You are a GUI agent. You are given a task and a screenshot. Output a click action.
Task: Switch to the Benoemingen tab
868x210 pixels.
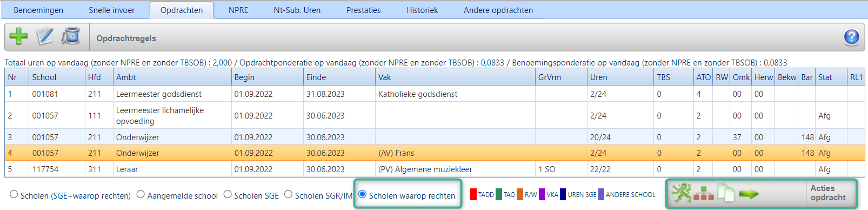tap(38, 10)
